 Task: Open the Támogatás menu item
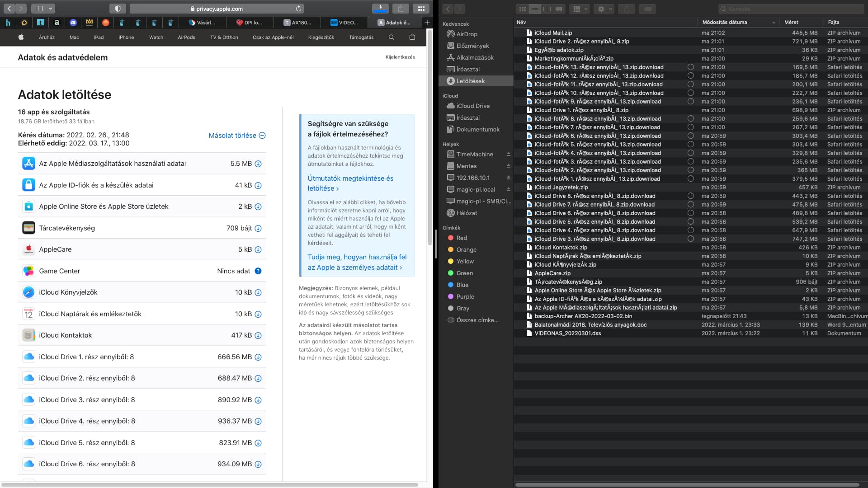click(361, 37)
